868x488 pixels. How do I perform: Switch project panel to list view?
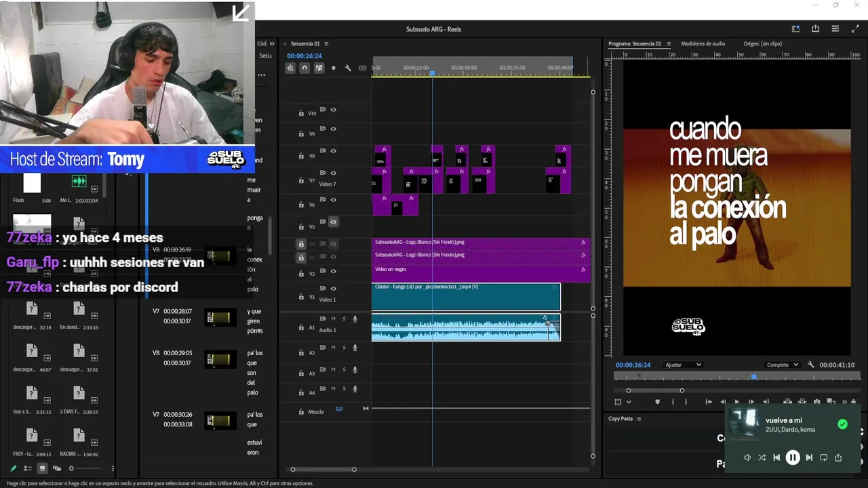28,468
